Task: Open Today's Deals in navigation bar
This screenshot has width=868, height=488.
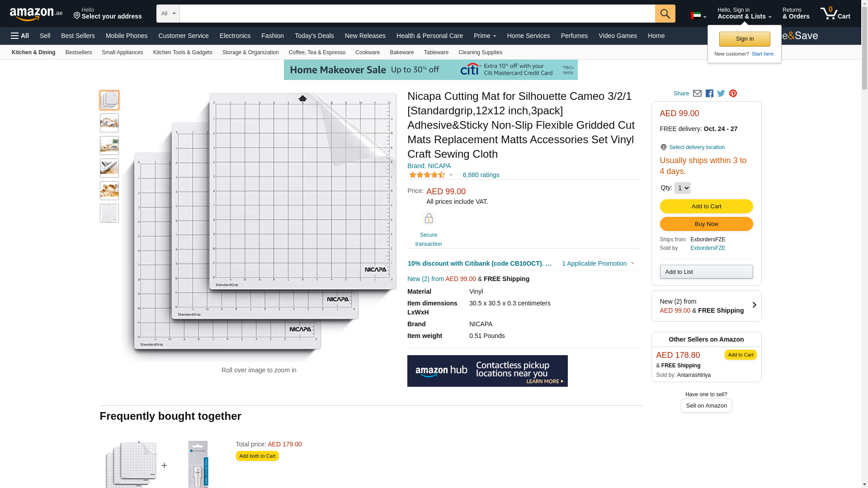Action: [x=314, y=36]
